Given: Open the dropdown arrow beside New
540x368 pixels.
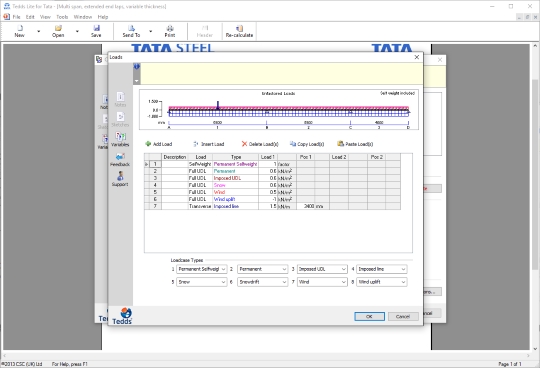Looking at the screenshot, I should (39, 31).
